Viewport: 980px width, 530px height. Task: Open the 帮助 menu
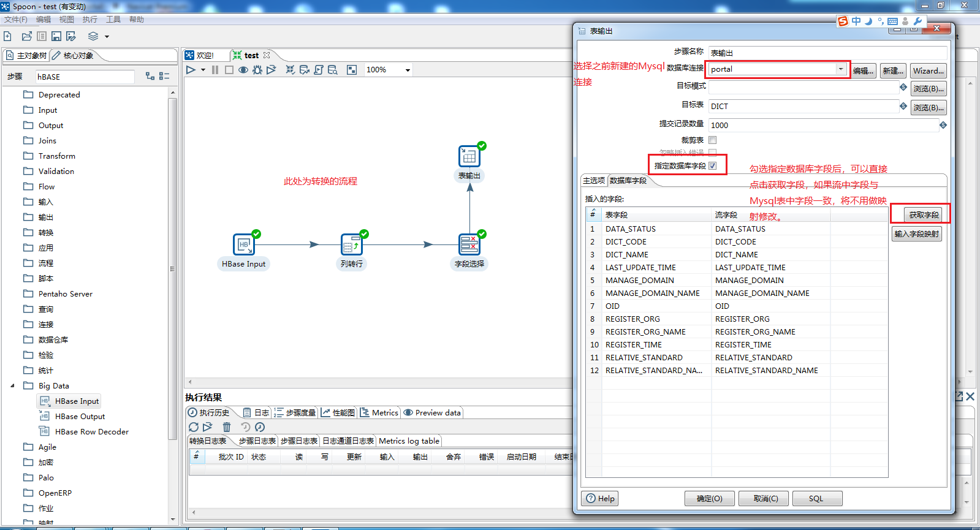pyautogui.click(x=137, y=20)
